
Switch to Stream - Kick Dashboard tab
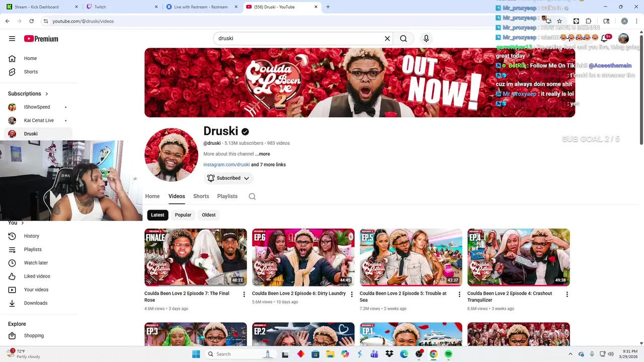41,7
